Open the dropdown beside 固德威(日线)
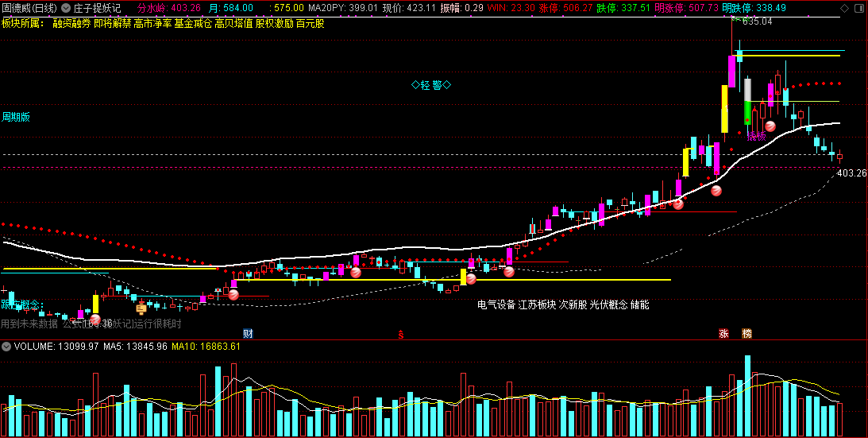This screenshot has width=868, height=438. pos(66,8)
